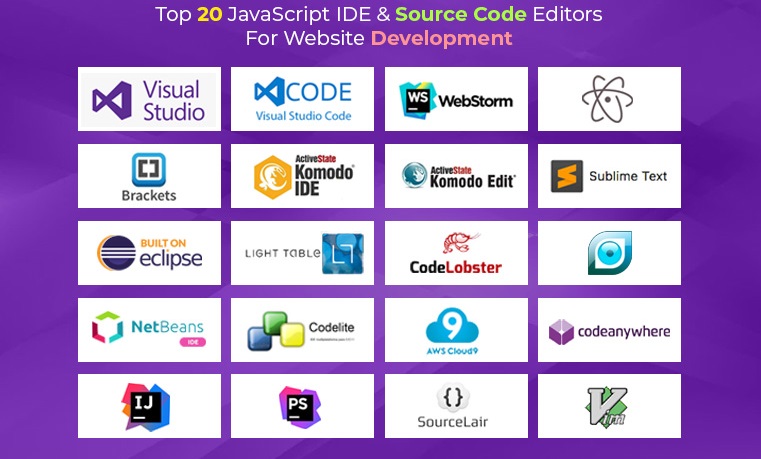
Task: Click the green 'Source Code' heading text
Action: click(461, 14)
